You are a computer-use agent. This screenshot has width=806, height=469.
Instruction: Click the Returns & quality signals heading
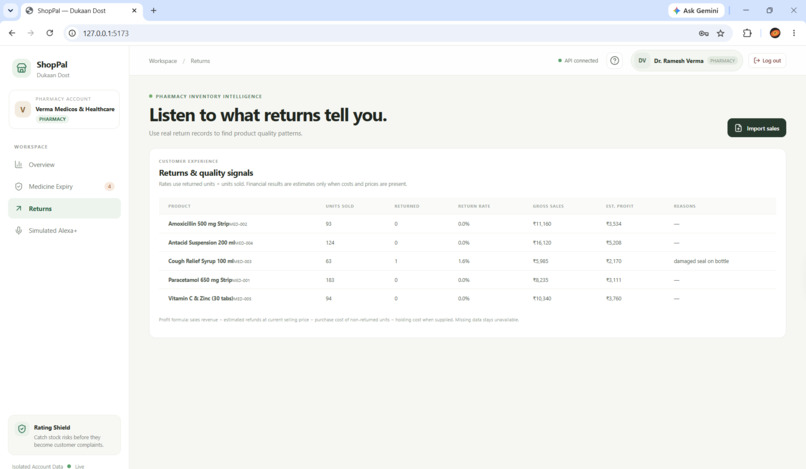pos(206,173)
